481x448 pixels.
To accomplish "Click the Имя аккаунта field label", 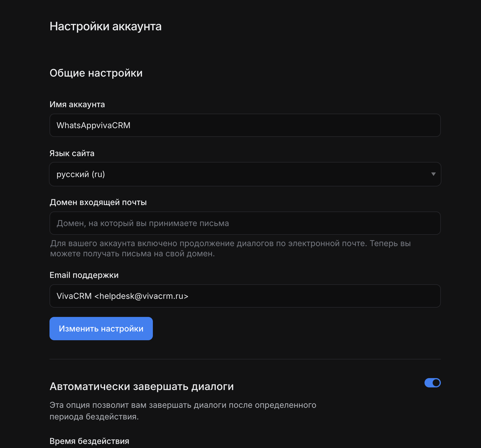I will click(x=77, y=104).
